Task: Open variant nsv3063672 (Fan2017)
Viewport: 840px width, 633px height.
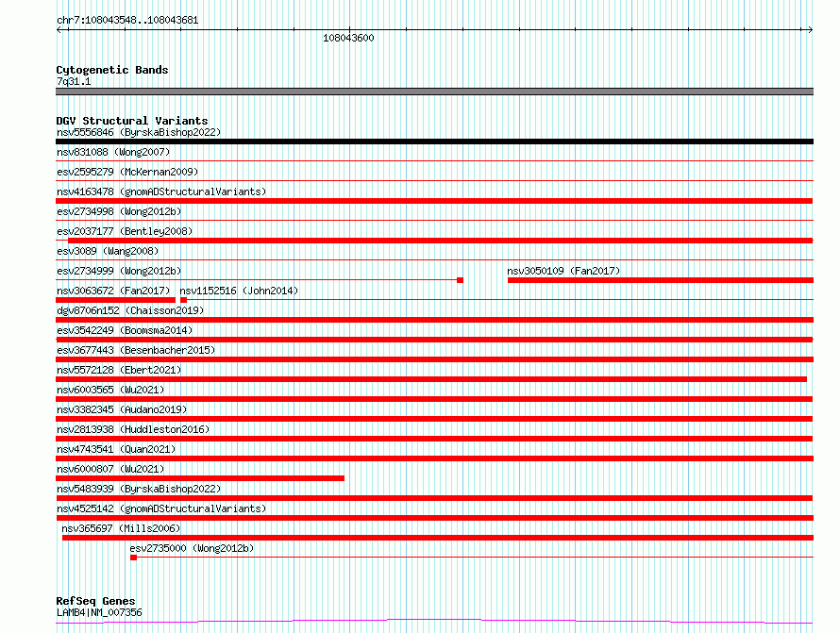Action: (x=113, y=291)
